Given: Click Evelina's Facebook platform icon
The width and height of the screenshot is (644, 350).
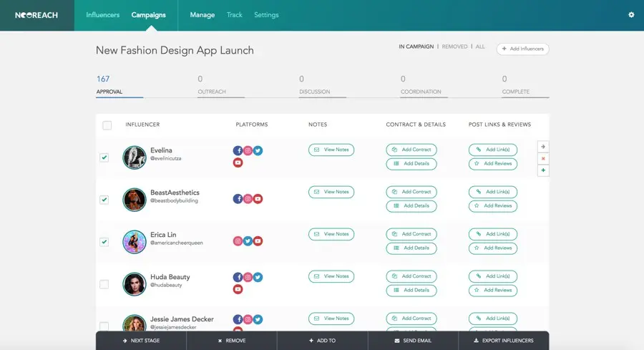Looking at the screenshot, I should tap(238, 150).
